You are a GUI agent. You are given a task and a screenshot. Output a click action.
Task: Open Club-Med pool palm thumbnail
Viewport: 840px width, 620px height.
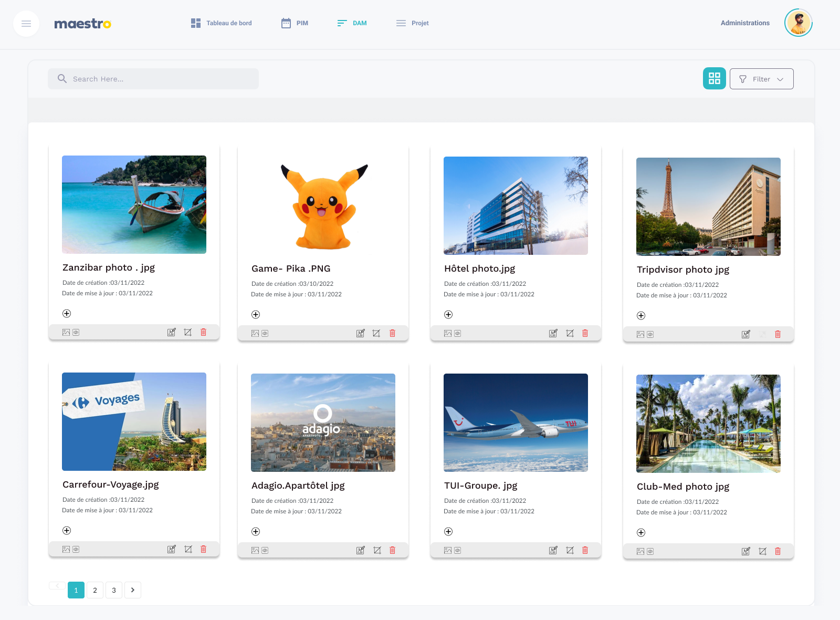point(708,423)
